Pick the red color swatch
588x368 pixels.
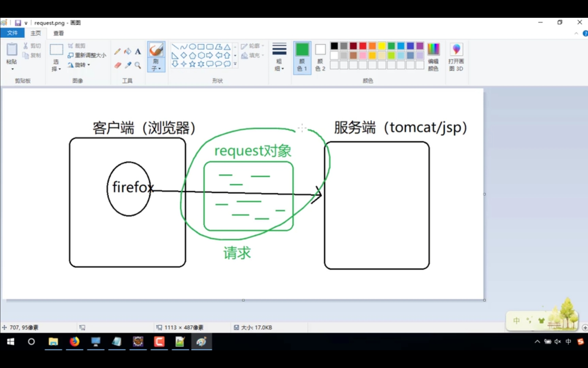point(363,46)
